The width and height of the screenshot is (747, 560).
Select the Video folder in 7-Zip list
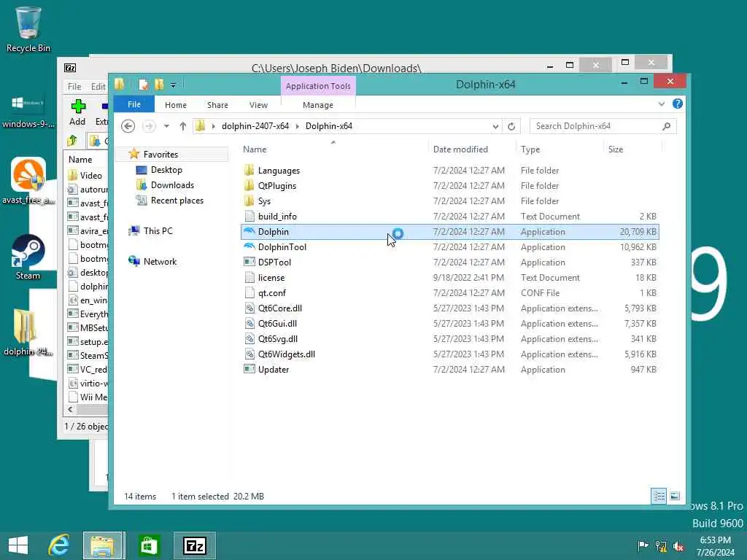pos(86,176)
